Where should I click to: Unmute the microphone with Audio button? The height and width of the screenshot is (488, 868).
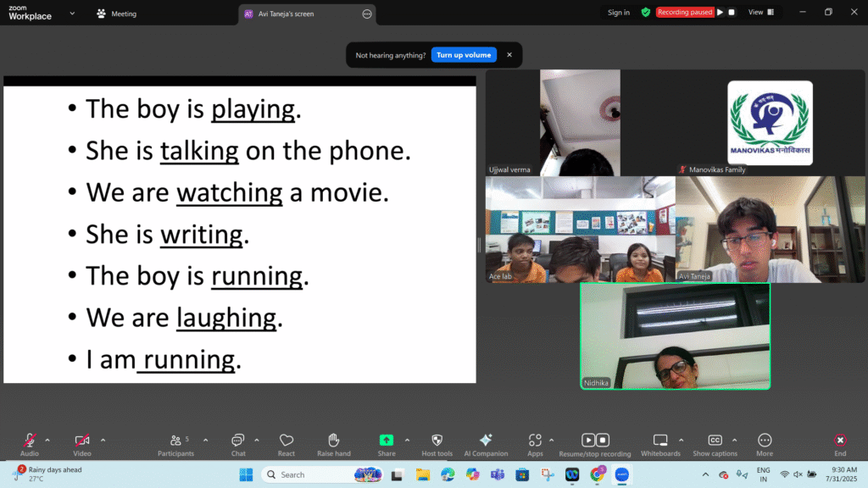point(30,441)
